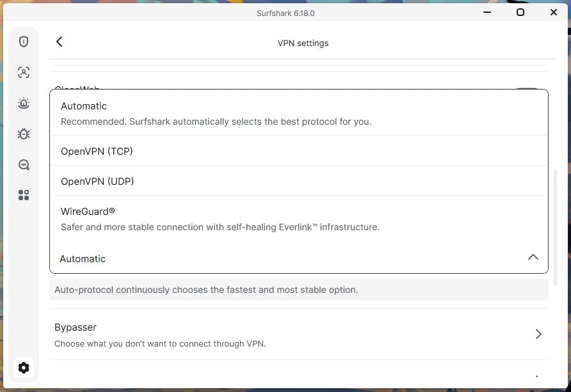Click the vertical settings scrollbar

(556, 227)
